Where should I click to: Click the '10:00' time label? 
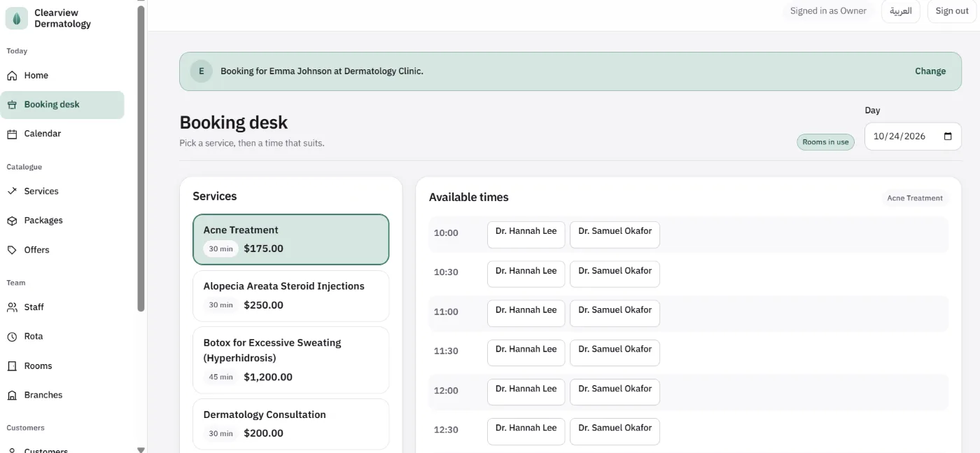(446, 233)
